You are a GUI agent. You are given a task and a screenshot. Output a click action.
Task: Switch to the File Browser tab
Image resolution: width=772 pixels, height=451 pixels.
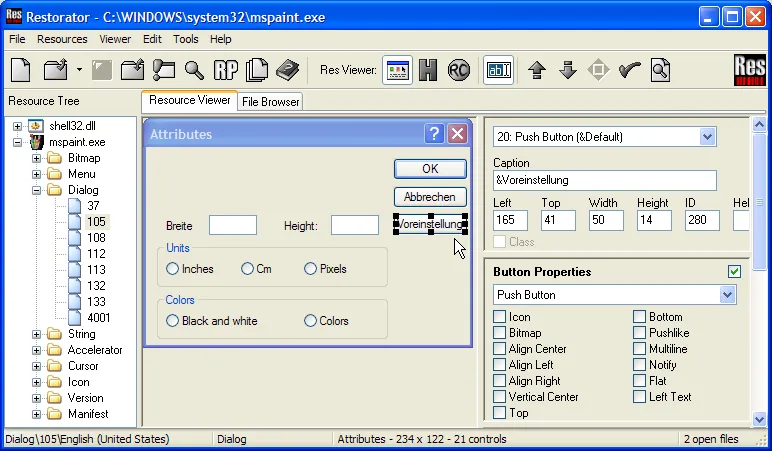pyautogui.click(x=270, y=101)
